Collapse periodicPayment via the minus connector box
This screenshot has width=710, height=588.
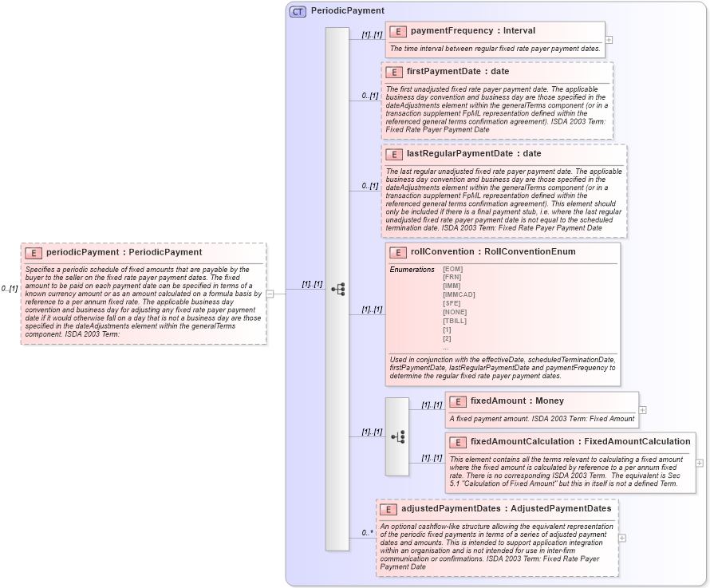pyautogui.click(x=270, y=294)
